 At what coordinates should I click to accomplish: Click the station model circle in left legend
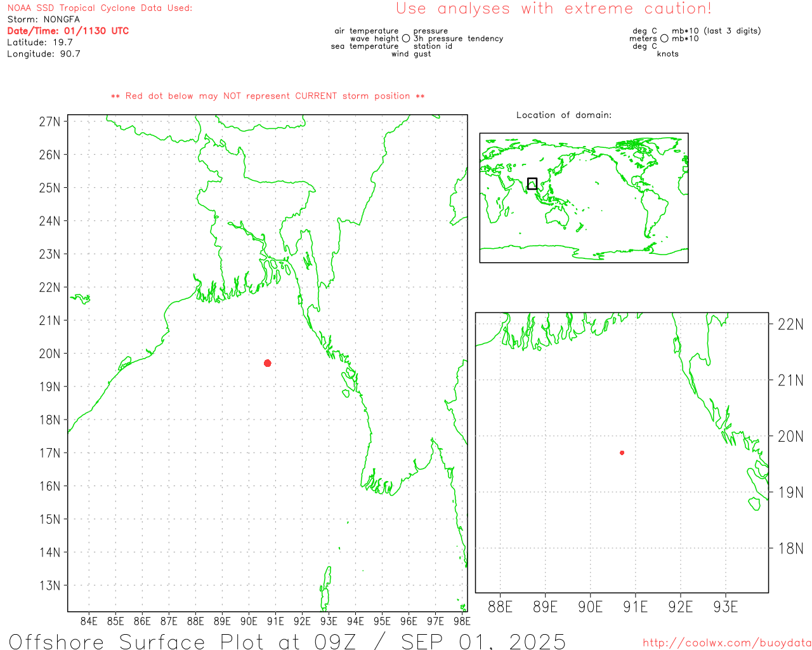[406, 38]
